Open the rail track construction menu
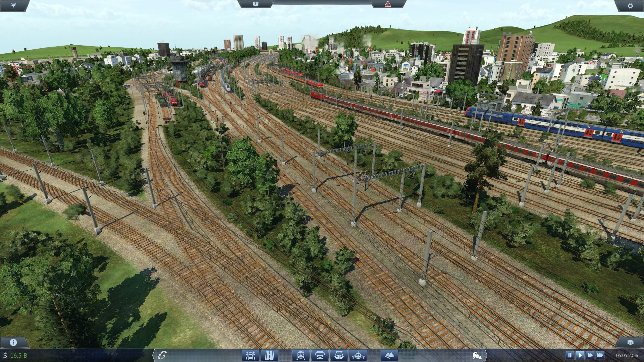644x362 pixels. pyautogui.click(x=251, y=355)
